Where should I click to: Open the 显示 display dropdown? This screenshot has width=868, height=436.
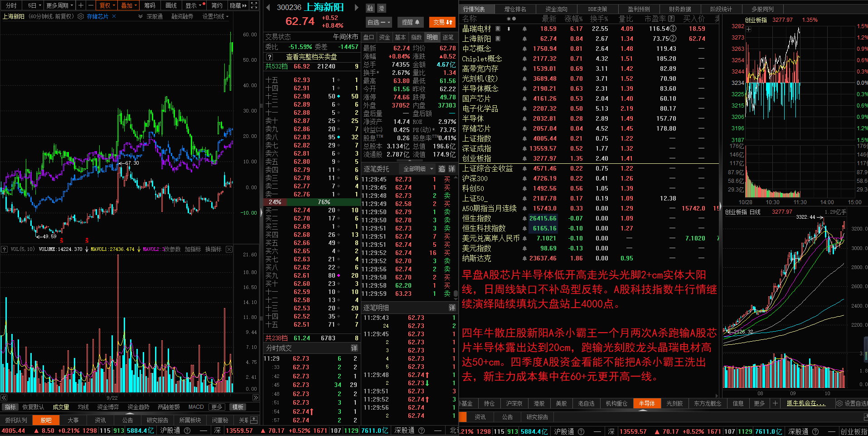[194, 5]
